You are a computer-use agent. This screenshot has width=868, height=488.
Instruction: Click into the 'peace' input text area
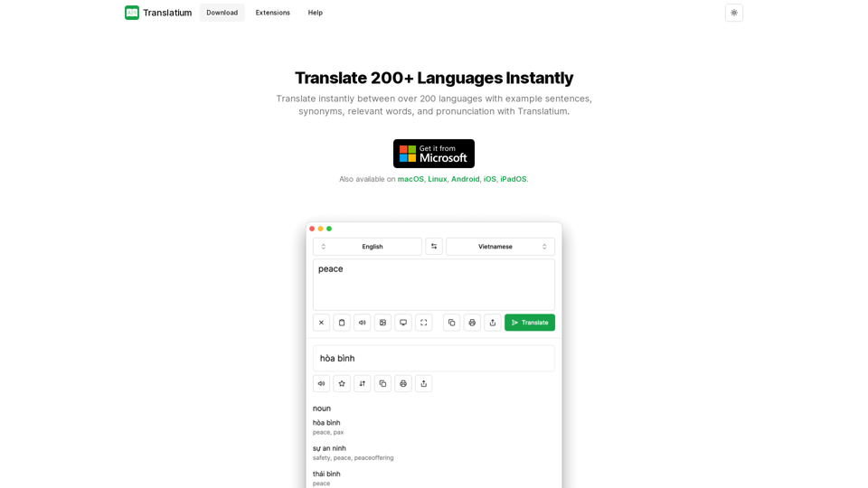click(433, 285)
